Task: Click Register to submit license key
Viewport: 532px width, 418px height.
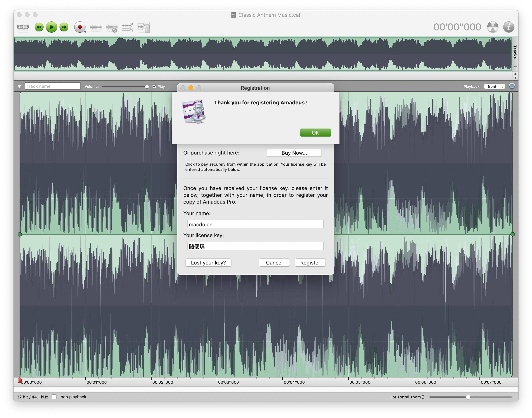Action: [310, 262]
